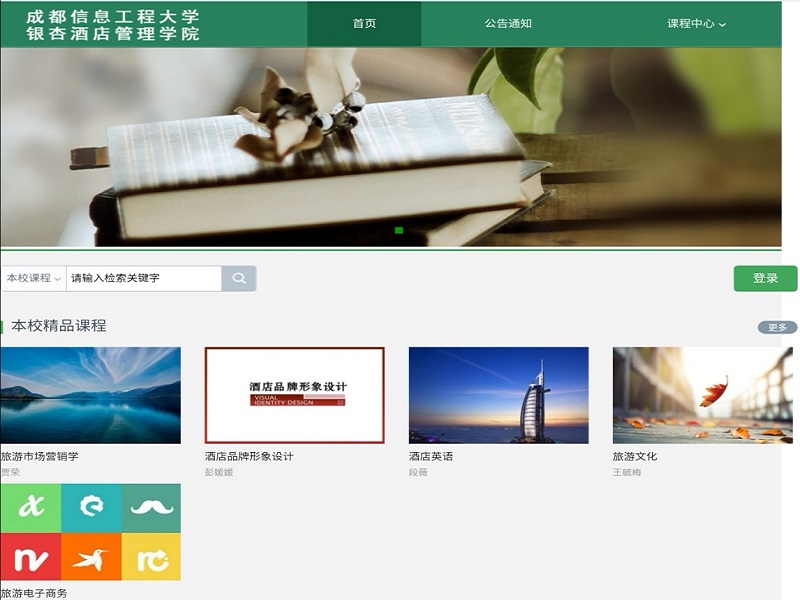
Task: Click the school name logo in header
Action: [113, 25]
